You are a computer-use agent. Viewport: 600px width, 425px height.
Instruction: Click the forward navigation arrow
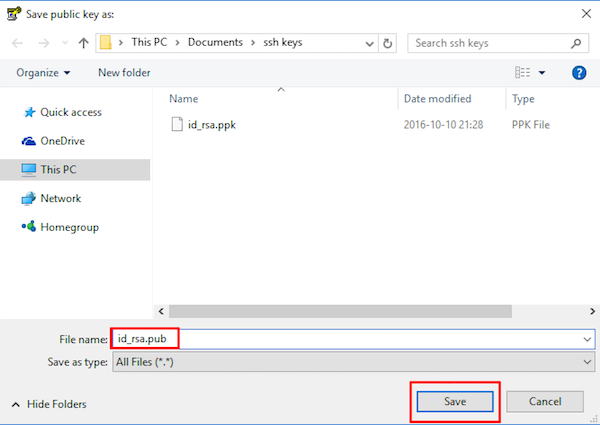point(44,43)
